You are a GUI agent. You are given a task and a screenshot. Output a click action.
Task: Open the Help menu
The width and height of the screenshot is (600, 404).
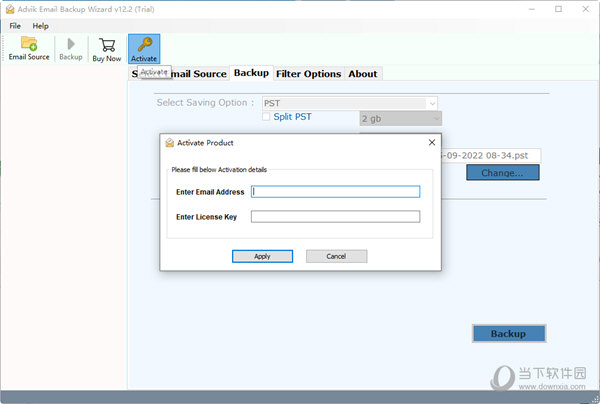click(x=40, y=26)
